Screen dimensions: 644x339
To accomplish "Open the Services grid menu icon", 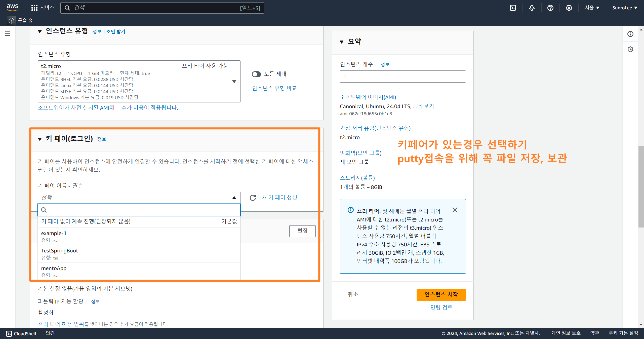I will pos(34,8).
